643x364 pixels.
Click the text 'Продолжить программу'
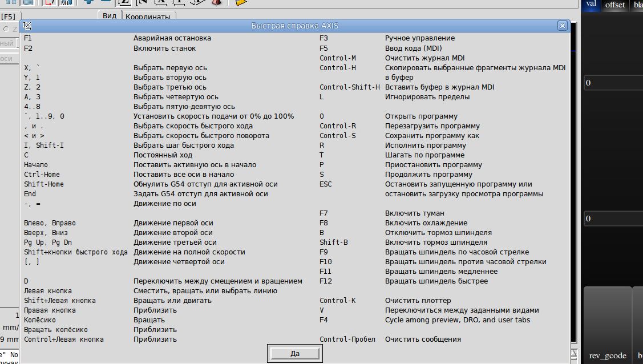pos(428,175)
